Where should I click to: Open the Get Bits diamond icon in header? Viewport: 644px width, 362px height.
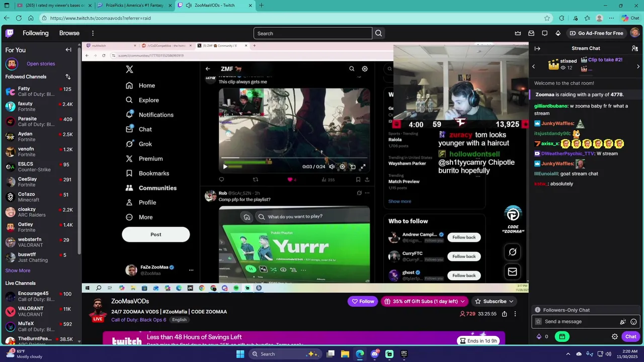click(x=558, y=33)
